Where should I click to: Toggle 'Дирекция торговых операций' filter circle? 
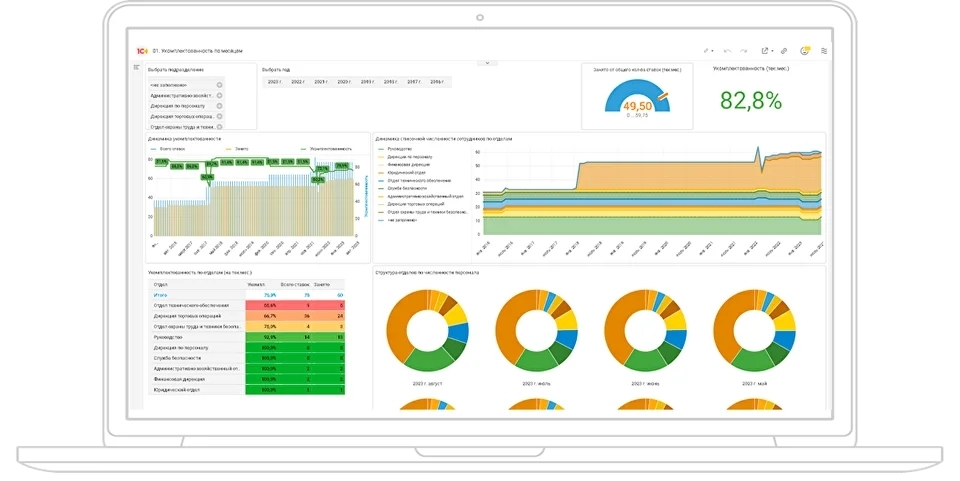pyautogui.click(x=219, y=117)
